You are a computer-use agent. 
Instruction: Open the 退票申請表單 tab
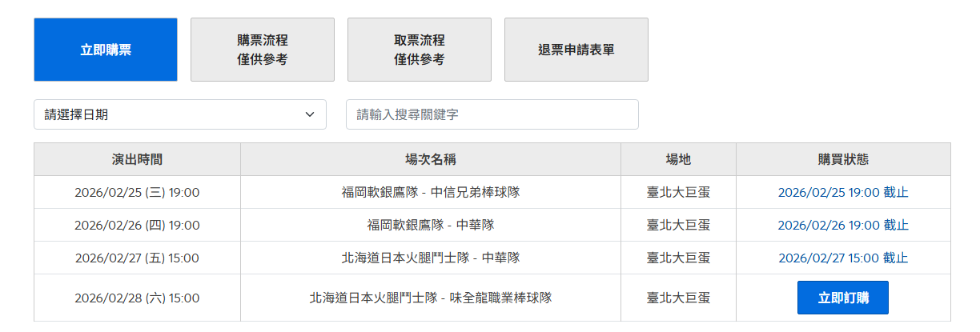point(576,50)
